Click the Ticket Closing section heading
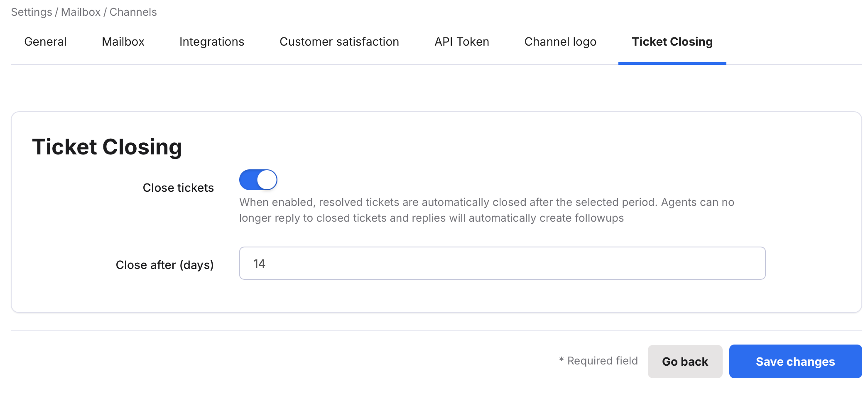The width and height of the screenshot is (868, 401). coord(107,147)
